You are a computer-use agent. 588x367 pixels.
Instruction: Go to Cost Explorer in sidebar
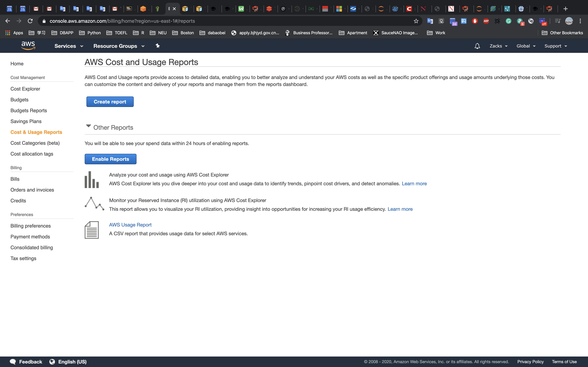(25, 89)
